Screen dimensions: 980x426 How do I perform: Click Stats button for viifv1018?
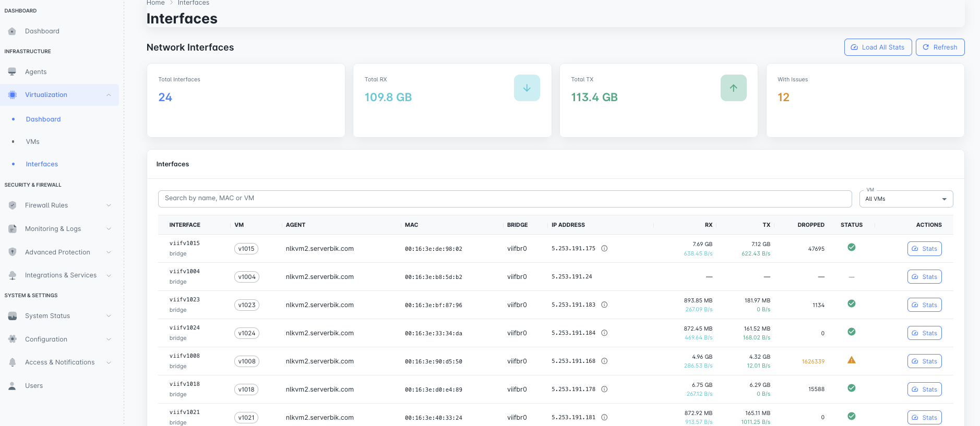925,390
